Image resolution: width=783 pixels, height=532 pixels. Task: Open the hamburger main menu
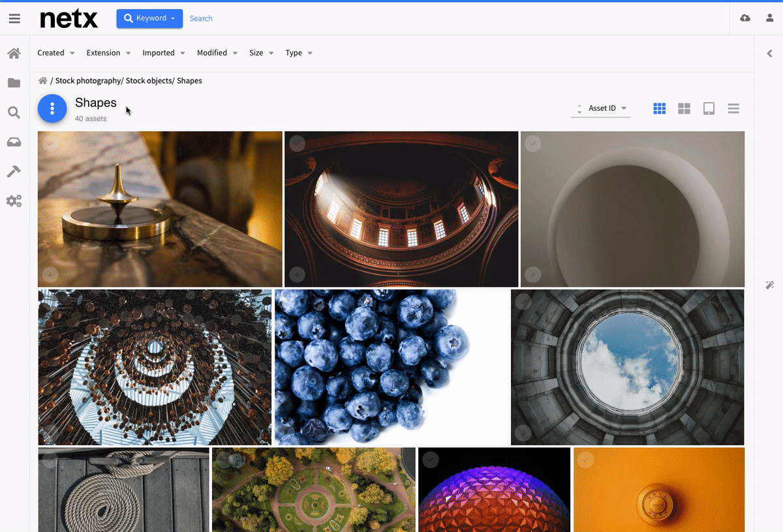point(14,18)
